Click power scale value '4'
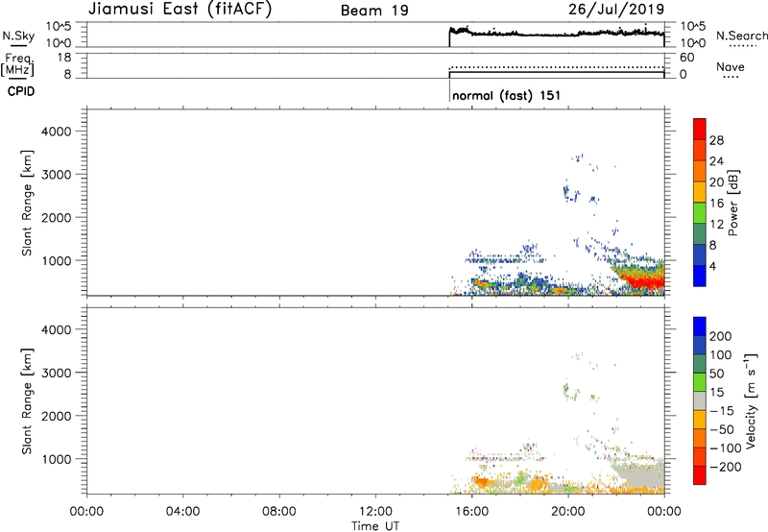The image size is (768, 532). coord(712,266)
